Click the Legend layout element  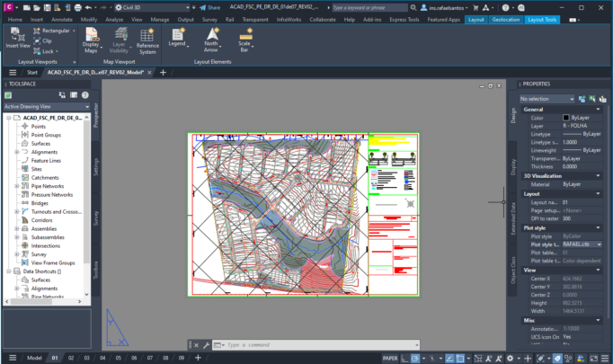point(177,40)
